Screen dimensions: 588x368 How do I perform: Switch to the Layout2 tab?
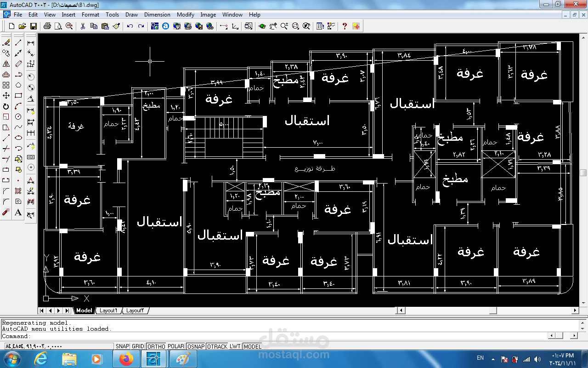tap(135, 310)
